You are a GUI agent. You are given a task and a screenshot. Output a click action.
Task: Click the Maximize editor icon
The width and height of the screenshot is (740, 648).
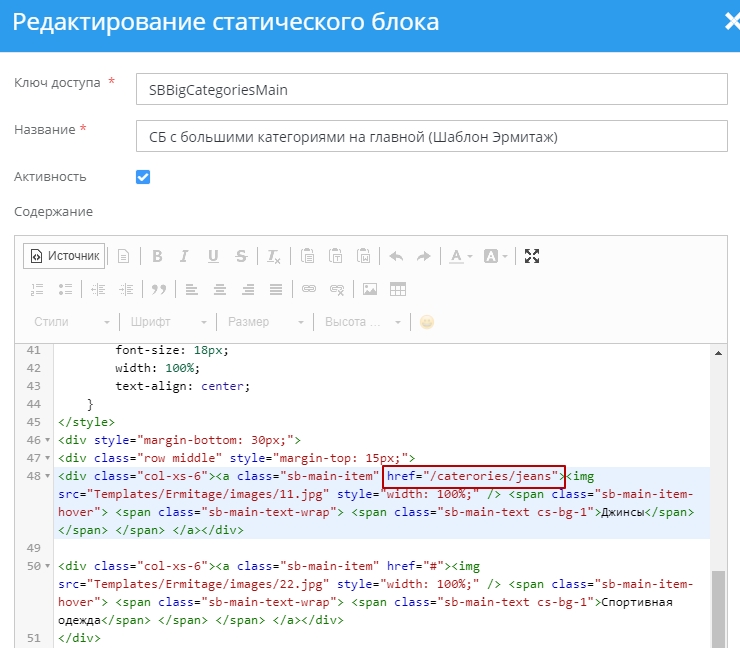click(x=532, y=256)
